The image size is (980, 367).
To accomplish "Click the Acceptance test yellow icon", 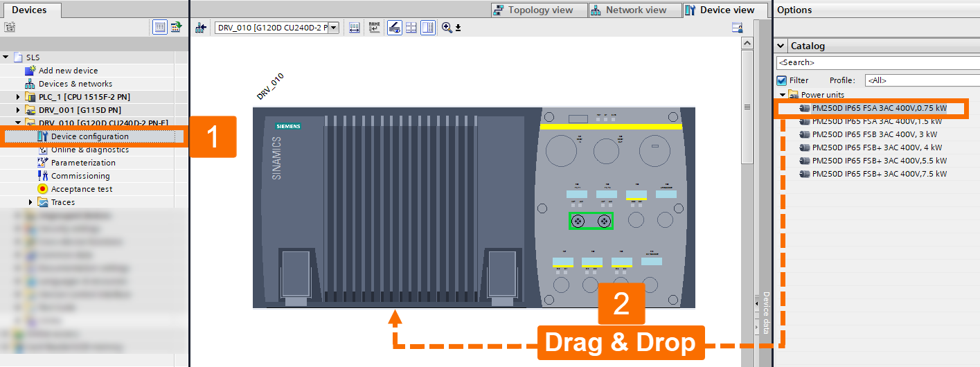I will pyautogui.click(x=43, y=189).
